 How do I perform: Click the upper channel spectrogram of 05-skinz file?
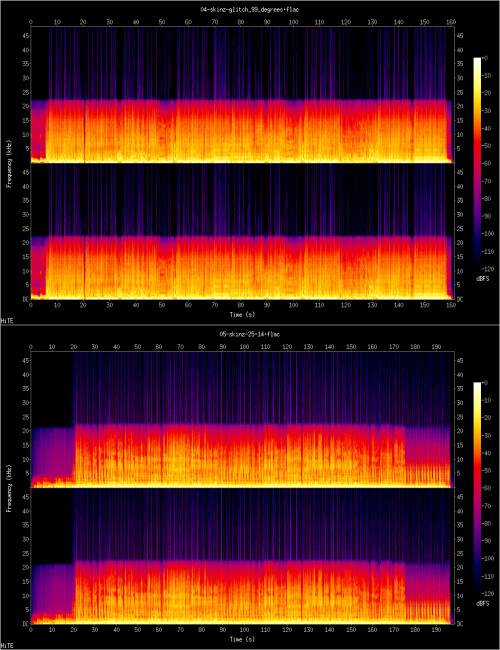click(x=243, y=420)
